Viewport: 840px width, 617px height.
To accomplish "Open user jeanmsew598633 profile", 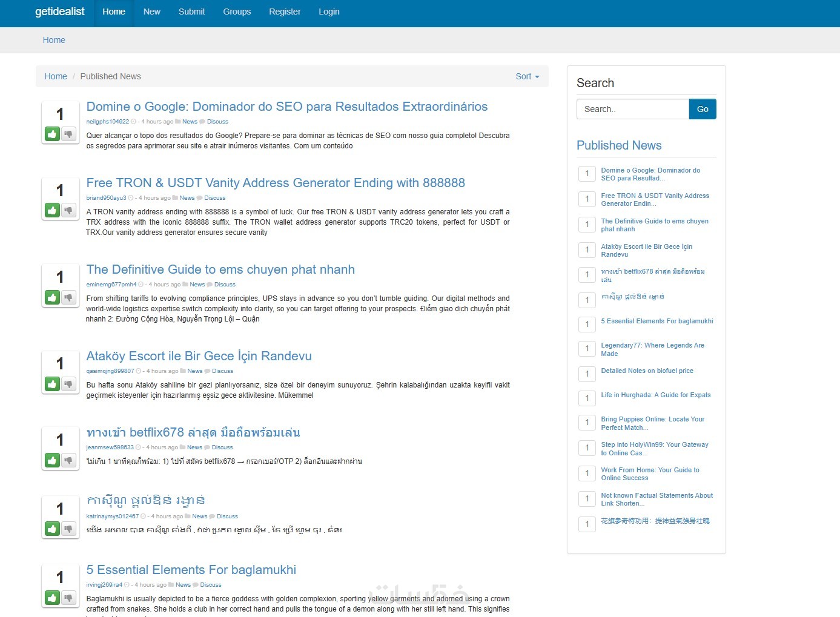I will pos(110,447).
